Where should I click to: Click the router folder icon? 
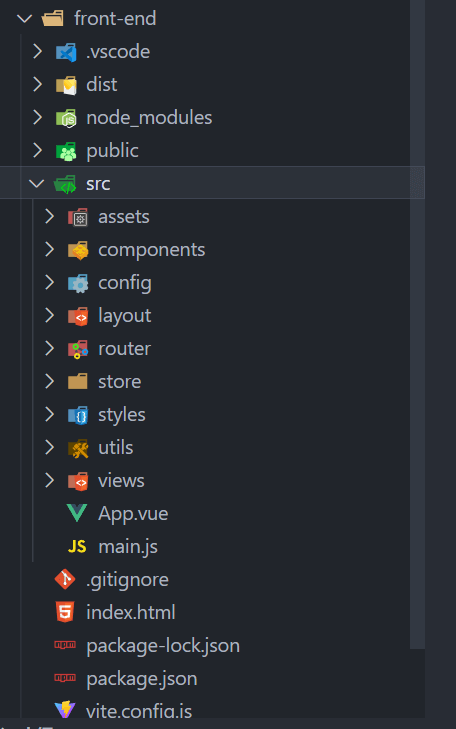pos(78,349)
